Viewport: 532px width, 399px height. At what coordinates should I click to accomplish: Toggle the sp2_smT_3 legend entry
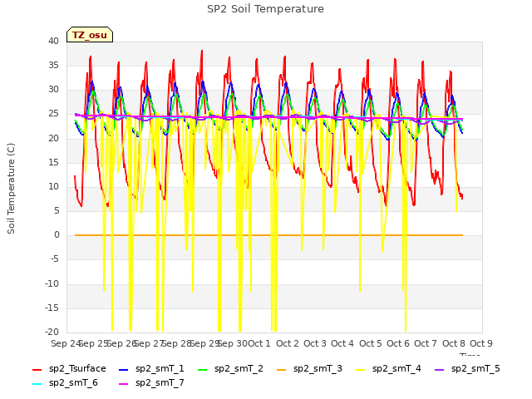(309, 369)
